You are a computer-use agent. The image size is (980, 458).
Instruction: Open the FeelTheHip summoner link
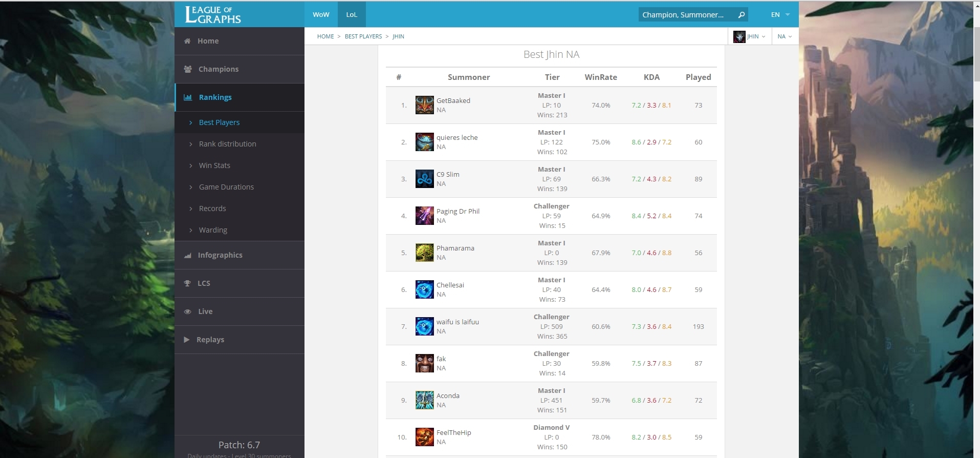[454, 432]
